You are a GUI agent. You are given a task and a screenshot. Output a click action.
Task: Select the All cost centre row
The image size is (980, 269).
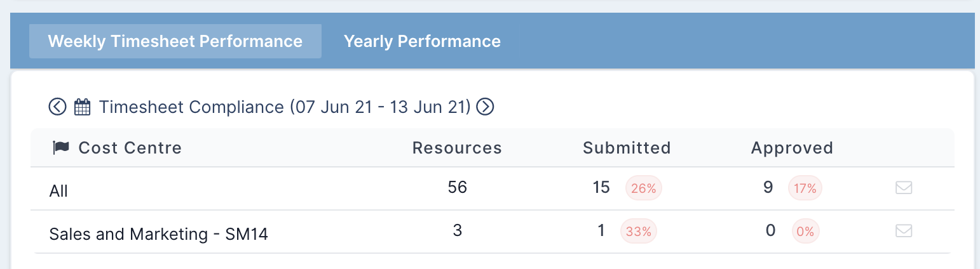[x=493, y=188]
